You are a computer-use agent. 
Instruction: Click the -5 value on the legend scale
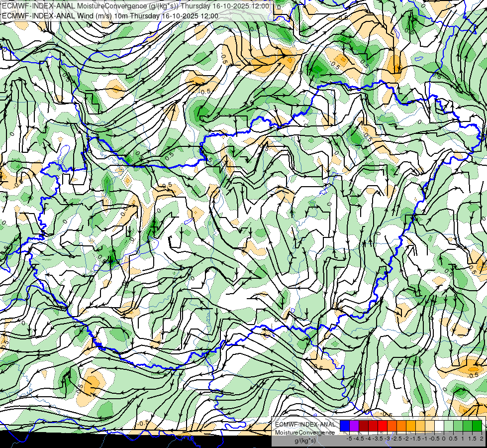(x=349, y=439)
